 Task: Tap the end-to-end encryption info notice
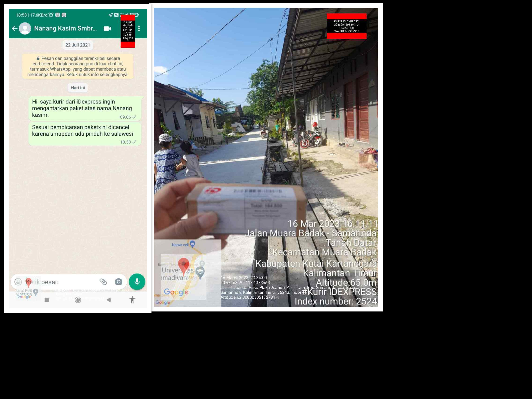(78, 66)
